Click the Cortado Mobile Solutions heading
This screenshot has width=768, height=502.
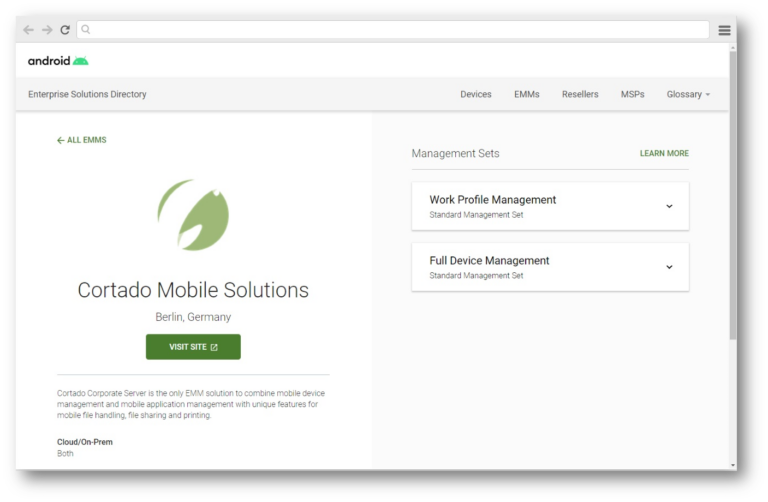tap(193, 290)
